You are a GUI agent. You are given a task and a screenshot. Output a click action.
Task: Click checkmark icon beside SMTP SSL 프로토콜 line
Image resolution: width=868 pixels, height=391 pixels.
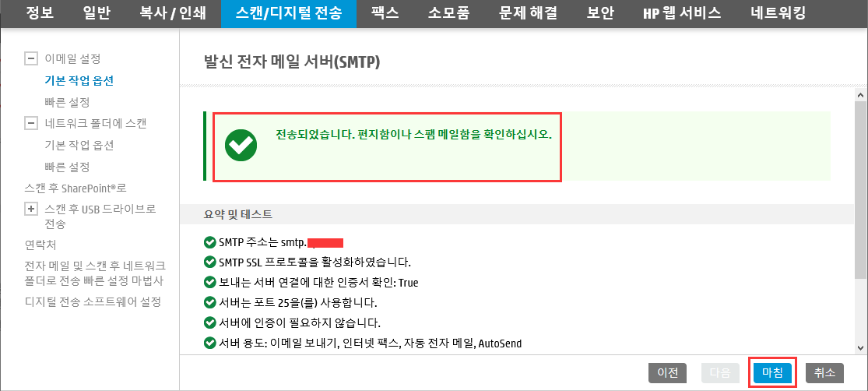click(x=210, y=262)
